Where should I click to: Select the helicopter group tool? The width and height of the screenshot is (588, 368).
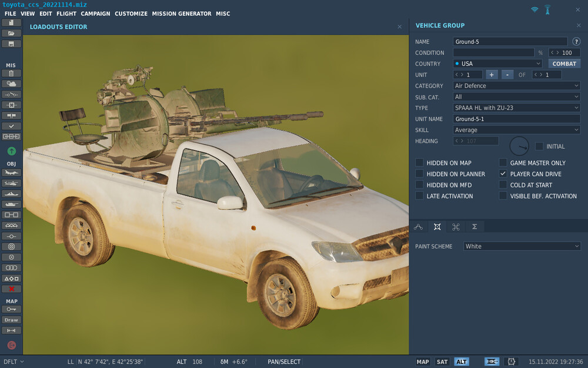coord(11,183)
